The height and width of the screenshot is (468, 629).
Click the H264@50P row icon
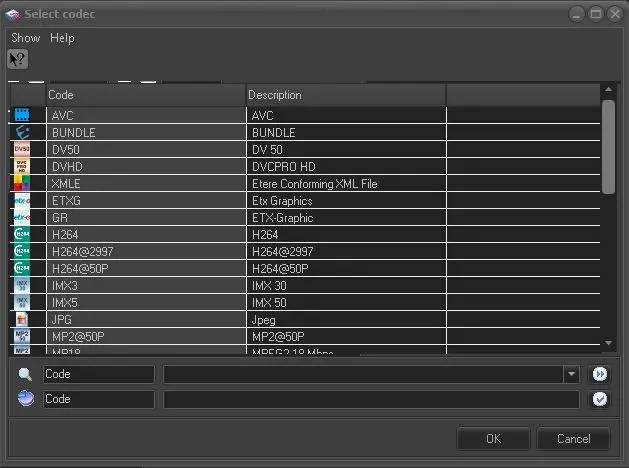coord(22,268)
